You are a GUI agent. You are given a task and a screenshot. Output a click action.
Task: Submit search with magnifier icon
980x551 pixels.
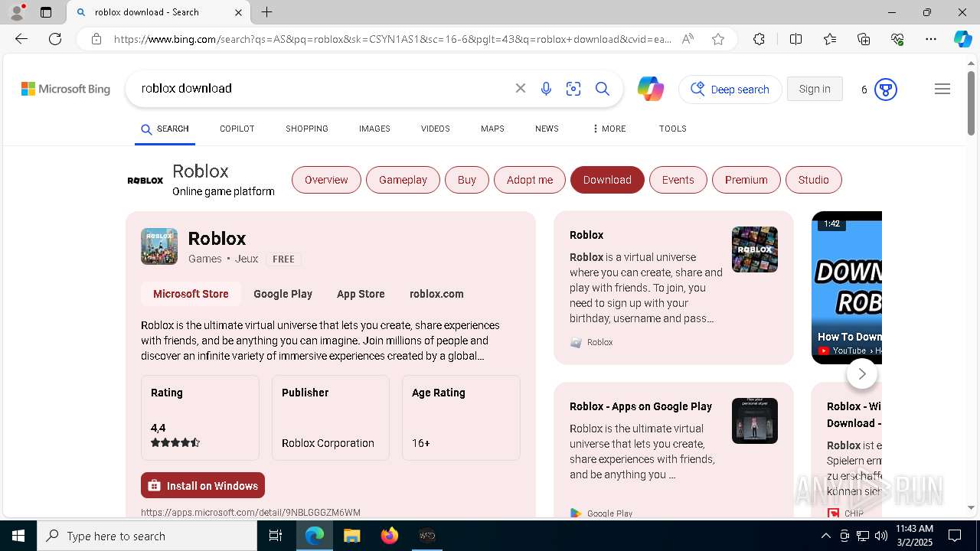[x=603, y=89]
